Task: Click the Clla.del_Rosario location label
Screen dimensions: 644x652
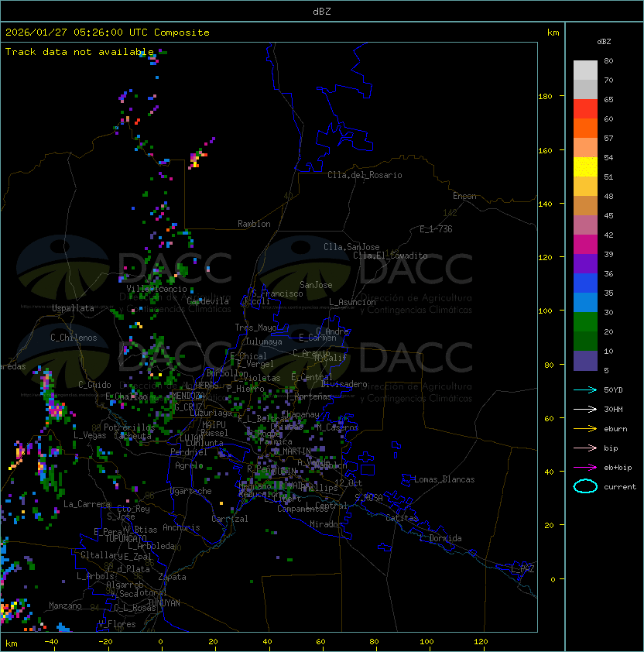Action: pyautogui.click(x=365, y=175)
